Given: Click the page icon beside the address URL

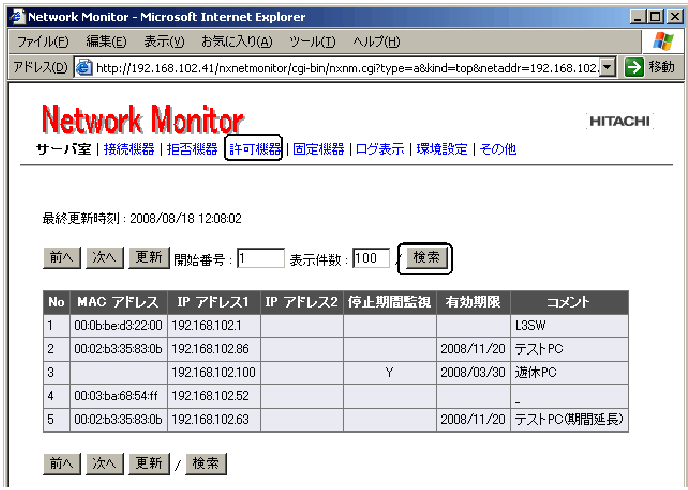Looking at the screenshot, I should (x=84, y=68).
